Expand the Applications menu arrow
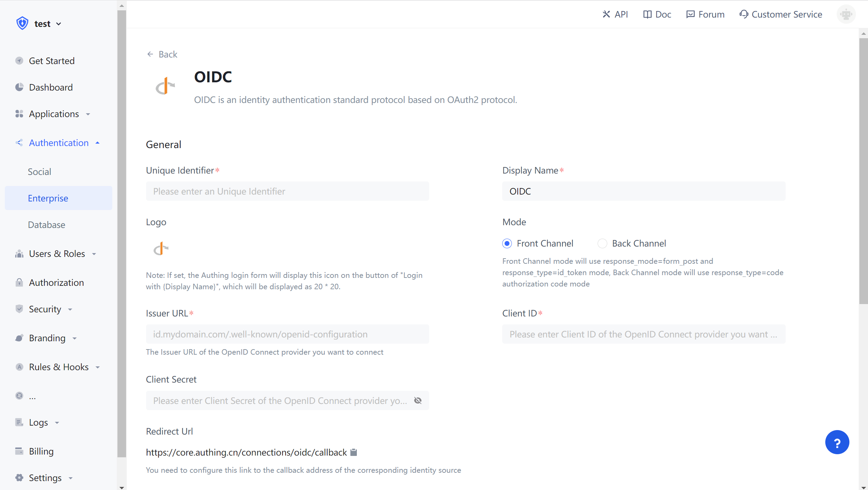 (x=88, y=114)
